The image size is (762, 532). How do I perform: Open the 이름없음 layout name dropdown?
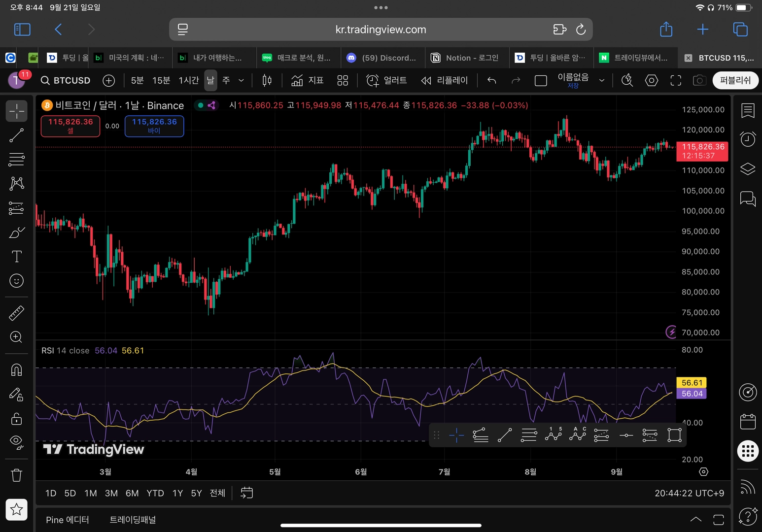[601, 80]
